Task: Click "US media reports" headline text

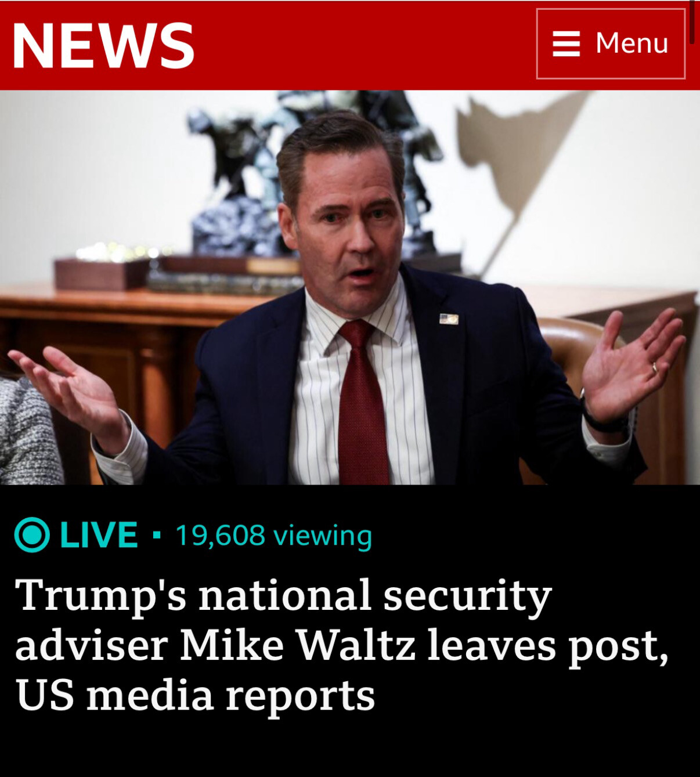Action: pos(196,694)
